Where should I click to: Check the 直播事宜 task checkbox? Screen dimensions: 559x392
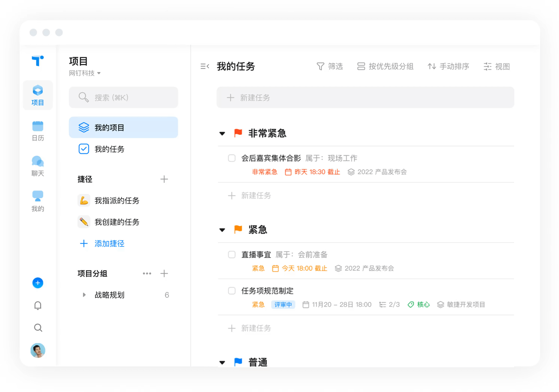click(232, 255)
